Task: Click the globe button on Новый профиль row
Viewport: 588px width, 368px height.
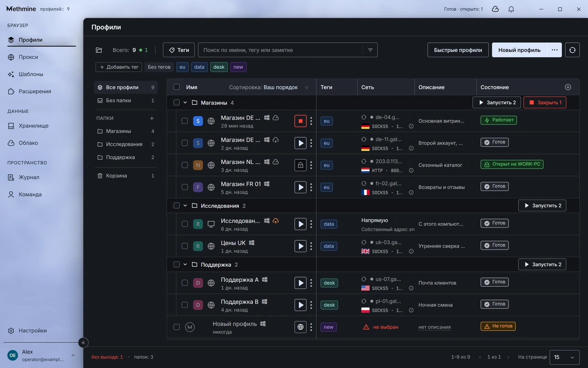Action: [301, 327]
